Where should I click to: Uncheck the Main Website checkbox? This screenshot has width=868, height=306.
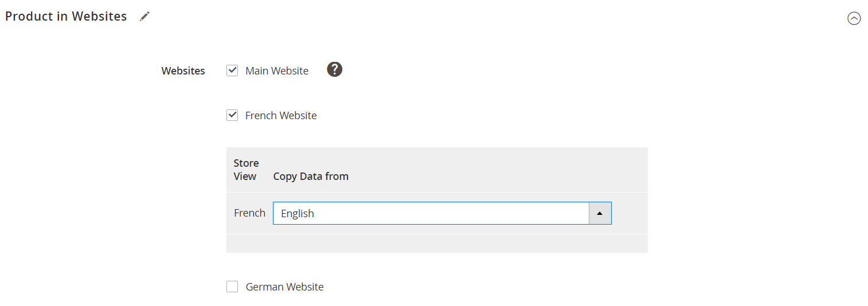(232, 70)
